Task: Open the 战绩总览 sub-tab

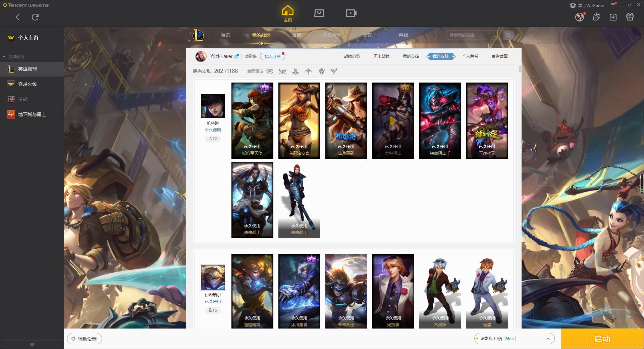Action: tap(352, 56)
